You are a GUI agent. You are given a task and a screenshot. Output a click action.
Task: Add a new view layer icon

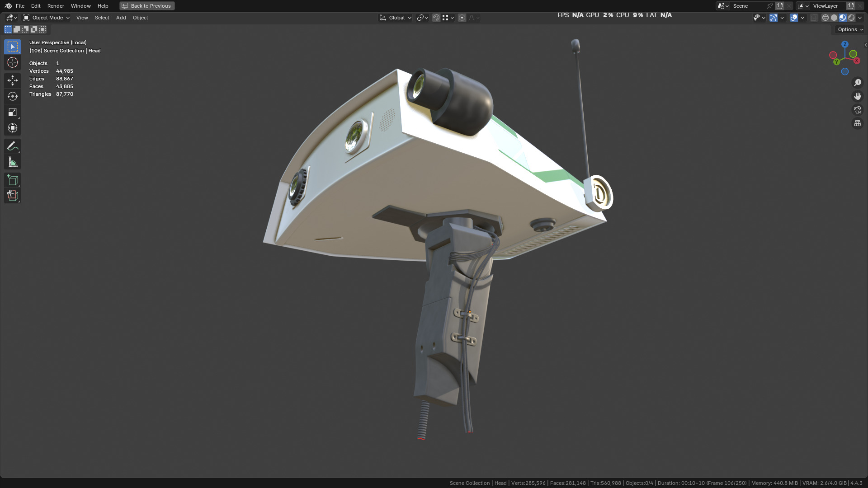pos(851,6)
